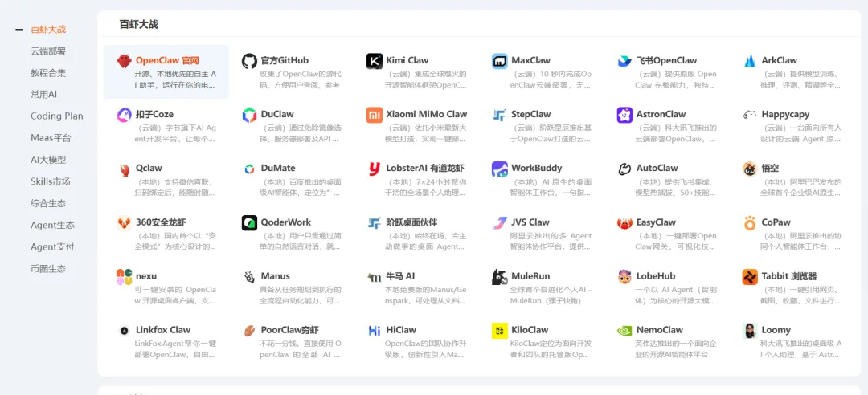The height and width of the screenshot is (395, 868).
Task: Jump to 币圈生态 section
Action: 48,269
